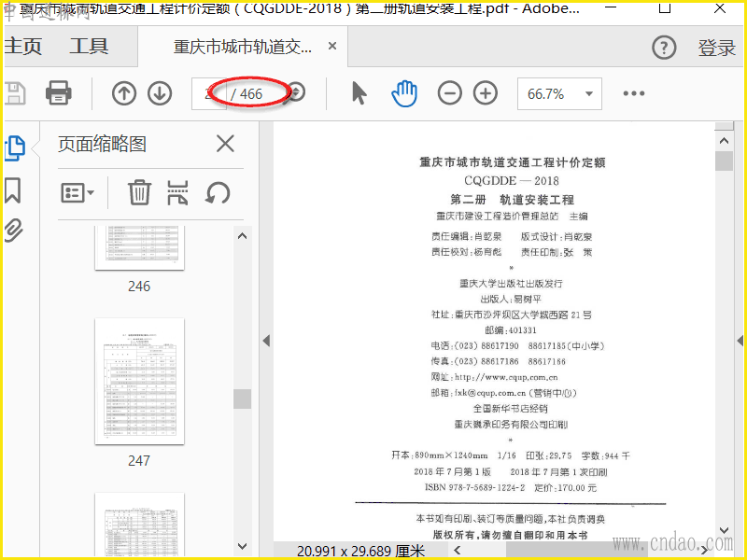Zoom out with minus button

click(450, 93)
